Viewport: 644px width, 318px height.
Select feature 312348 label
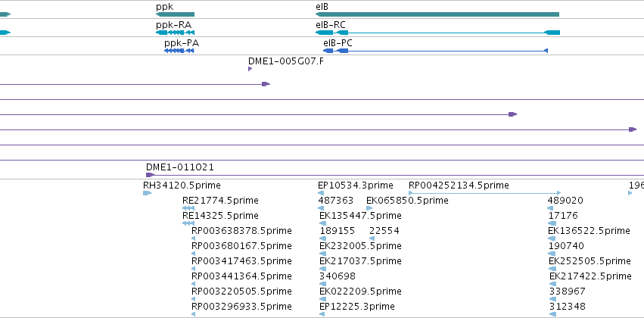point(568,307)
